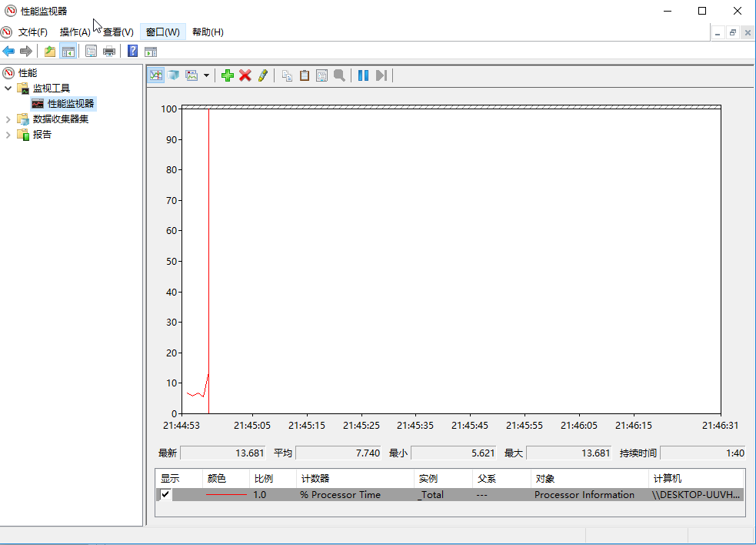Restore the inner MDI child window
Image resolution: width=756 pixels, height=545 pixels.
732,33
